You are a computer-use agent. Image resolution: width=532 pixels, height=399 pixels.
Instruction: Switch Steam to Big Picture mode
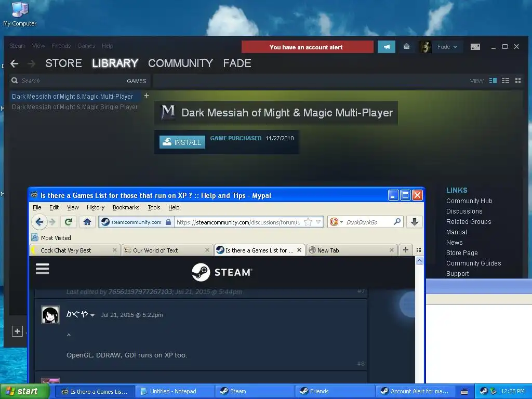(475, 46)
